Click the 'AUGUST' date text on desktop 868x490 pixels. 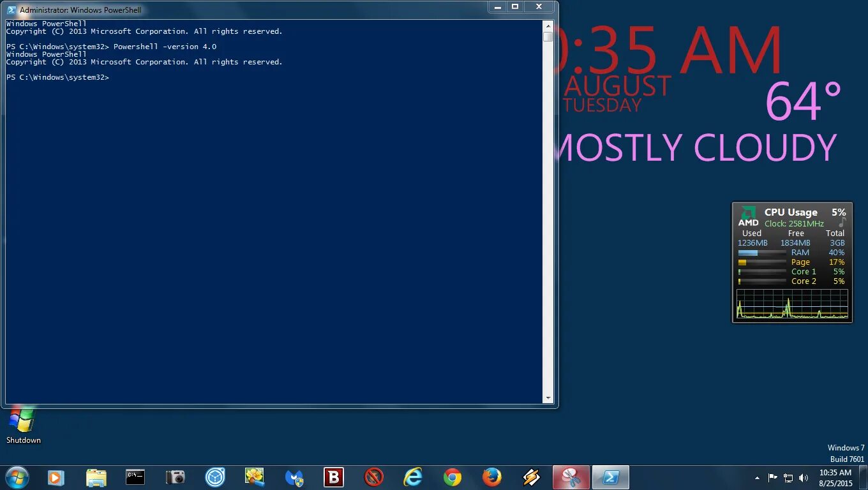617,86
